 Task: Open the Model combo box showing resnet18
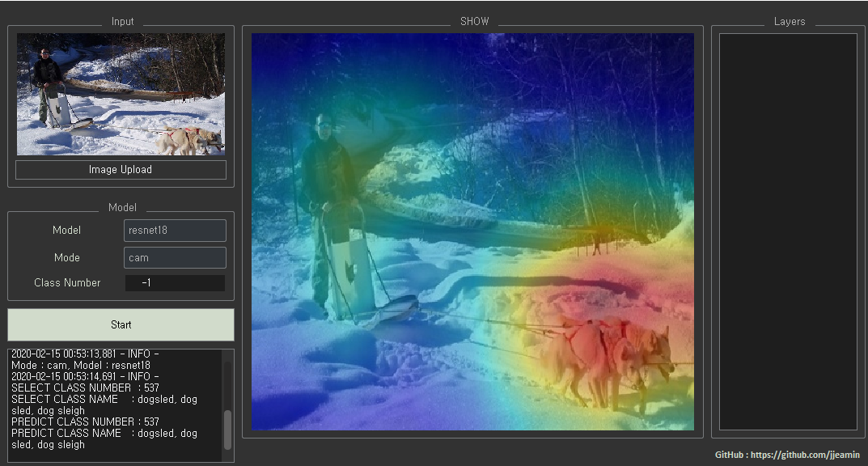pos(175,231)
